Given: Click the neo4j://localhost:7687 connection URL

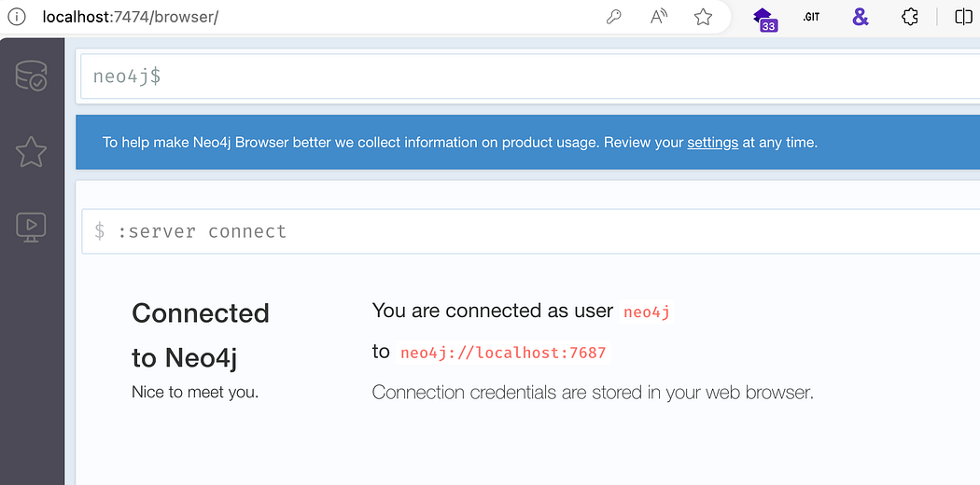Looking at the screenshot, I should pyautogui.click(x=503, y=353).
